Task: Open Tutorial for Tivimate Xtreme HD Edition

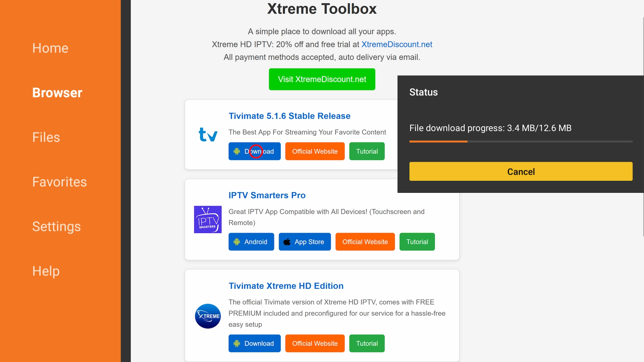Action: coord(367,343)
